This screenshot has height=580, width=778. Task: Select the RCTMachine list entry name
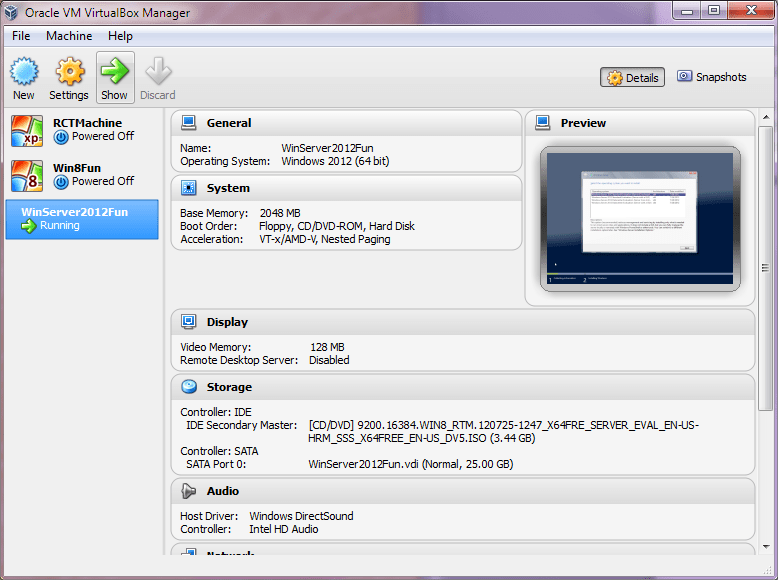point(87,123)
